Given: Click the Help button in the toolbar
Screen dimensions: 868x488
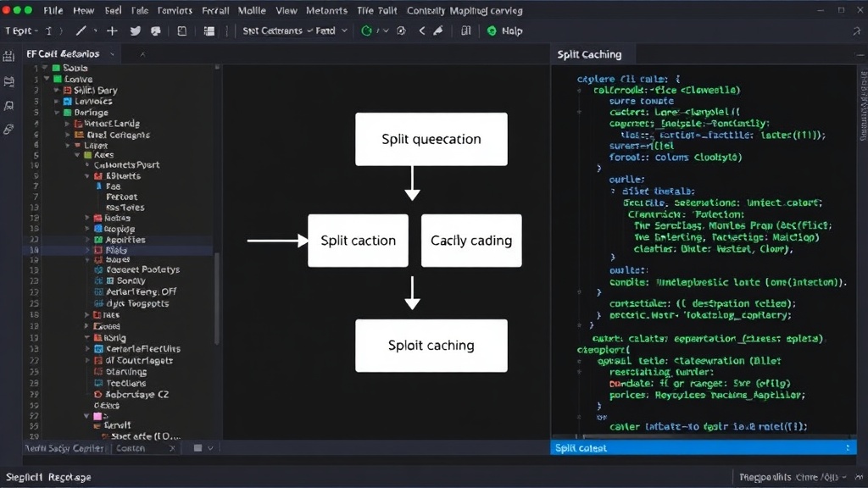Looking at the screenshot, I should 504,31.
